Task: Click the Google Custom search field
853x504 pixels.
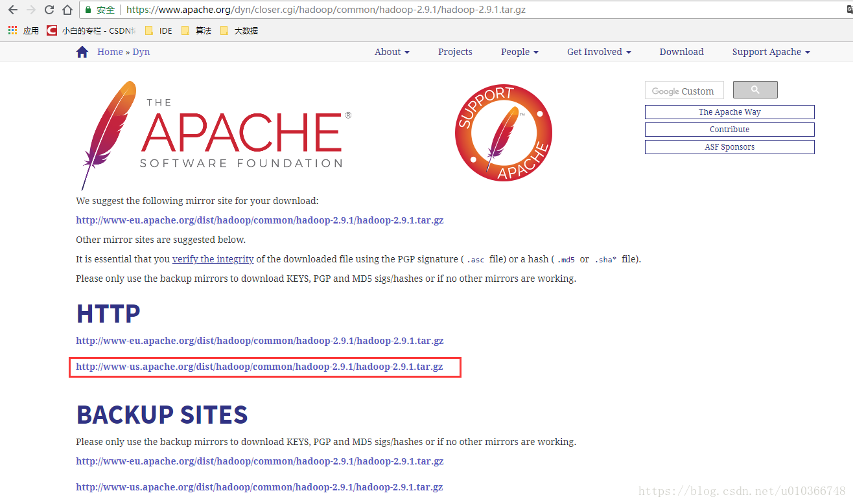Action: pyautogui.click(x=684, y=91)
